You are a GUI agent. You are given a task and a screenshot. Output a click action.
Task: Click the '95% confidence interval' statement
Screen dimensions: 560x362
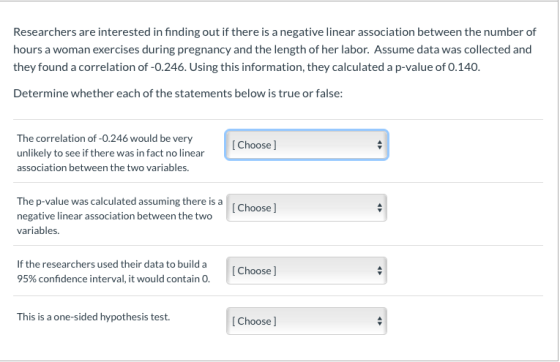113,271
